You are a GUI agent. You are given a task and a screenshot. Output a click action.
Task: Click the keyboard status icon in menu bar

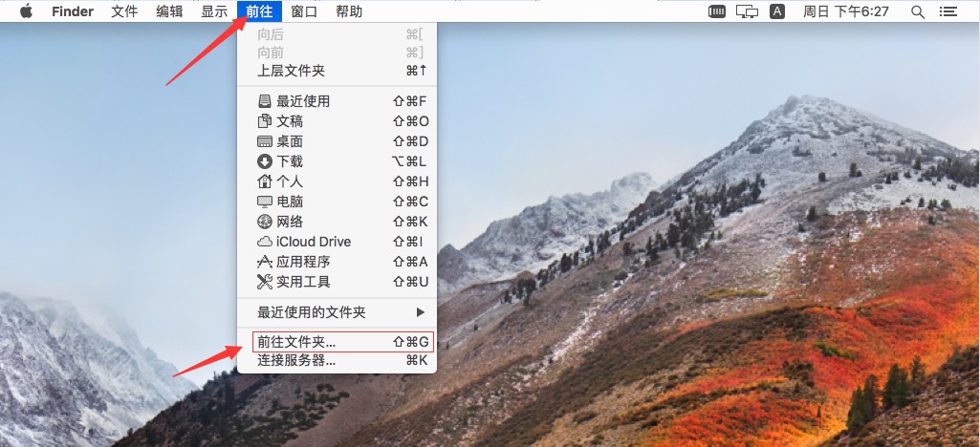pyautogui.click(x=717, y=11)
